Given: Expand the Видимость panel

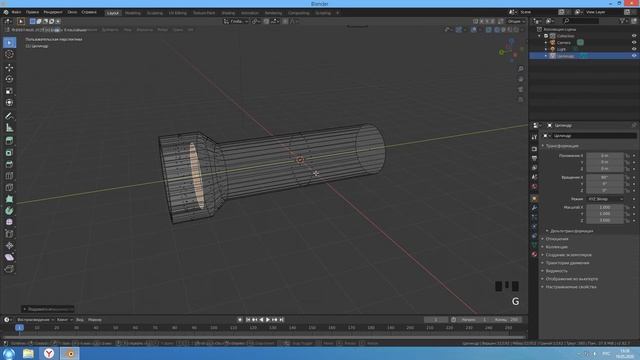Looking at the screenshot, I should pyautogui.click(x=557, y=271).
